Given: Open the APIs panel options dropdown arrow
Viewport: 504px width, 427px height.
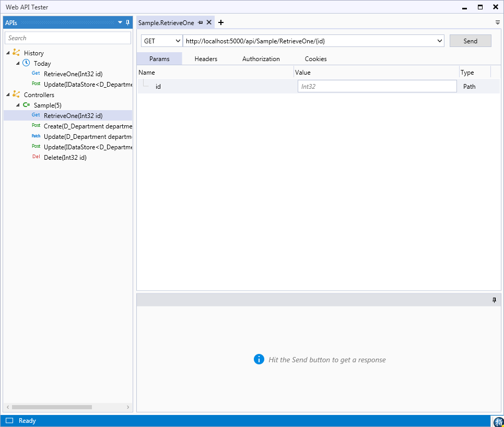Looking at the screenshot, I should [120, 22].
